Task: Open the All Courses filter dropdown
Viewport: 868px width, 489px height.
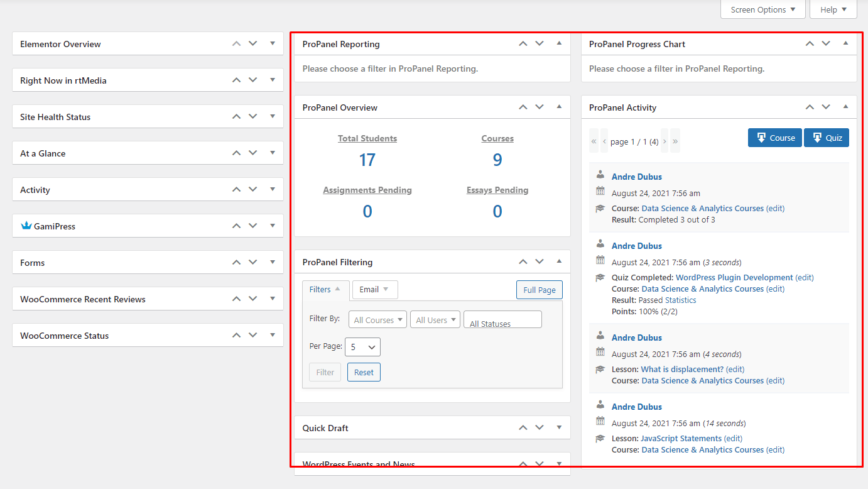Action: (x=377, y=320)
